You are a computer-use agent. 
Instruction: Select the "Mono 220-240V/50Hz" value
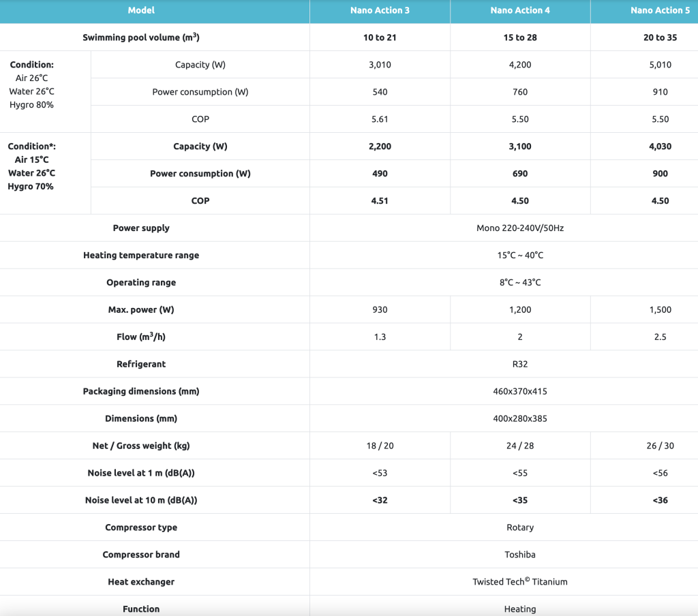520,228
